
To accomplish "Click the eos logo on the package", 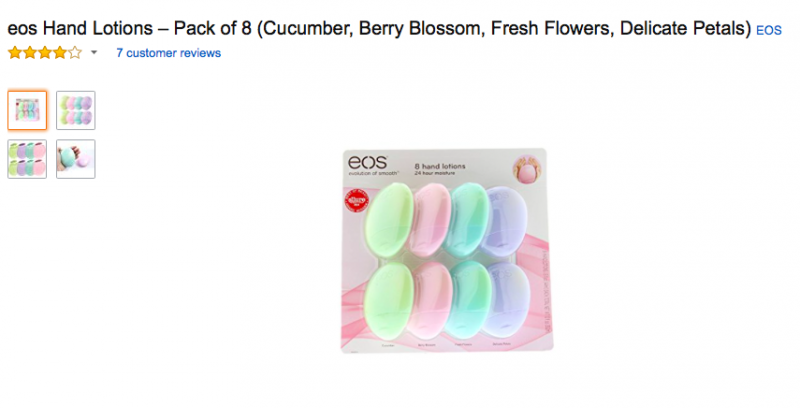I will [365, 164].
